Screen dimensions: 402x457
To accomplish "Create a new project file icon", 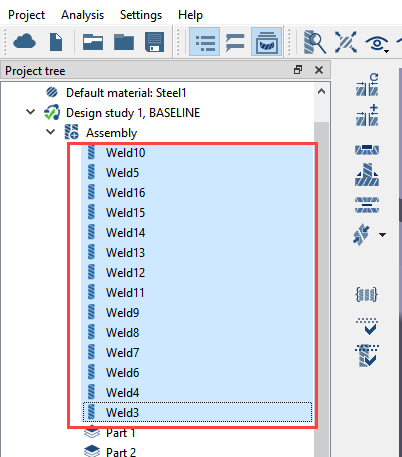I will pyautogui.click(x=56, y=42).
